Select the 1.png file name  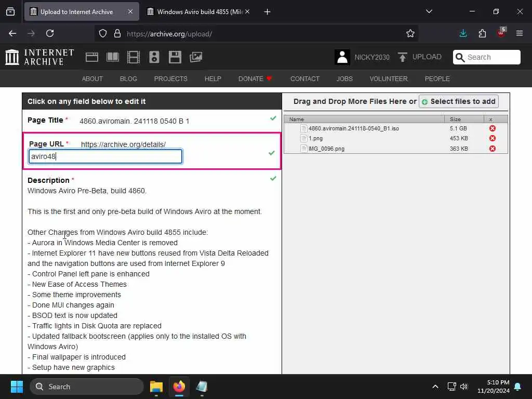click(315, 138)
